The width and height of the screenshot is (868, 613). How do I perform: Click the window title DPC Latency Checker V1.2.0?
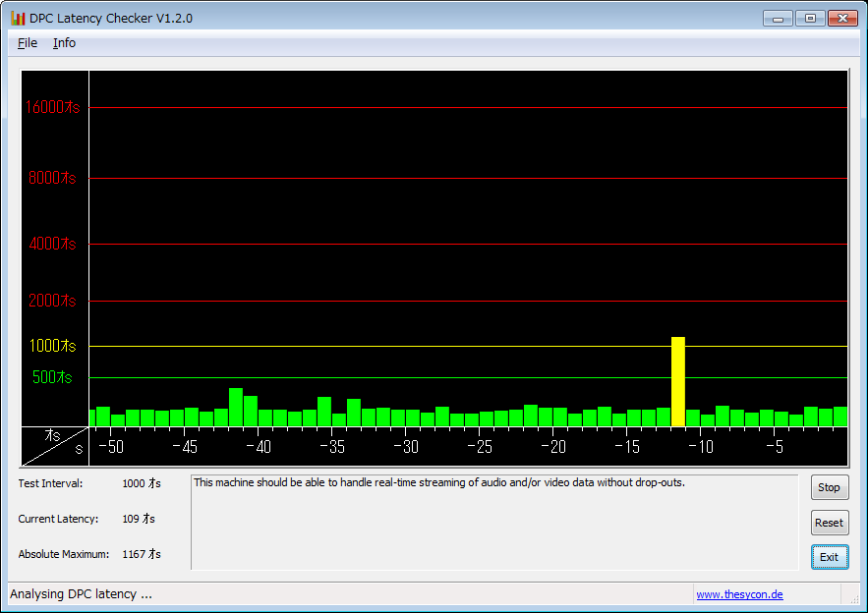tap(111, 19)
